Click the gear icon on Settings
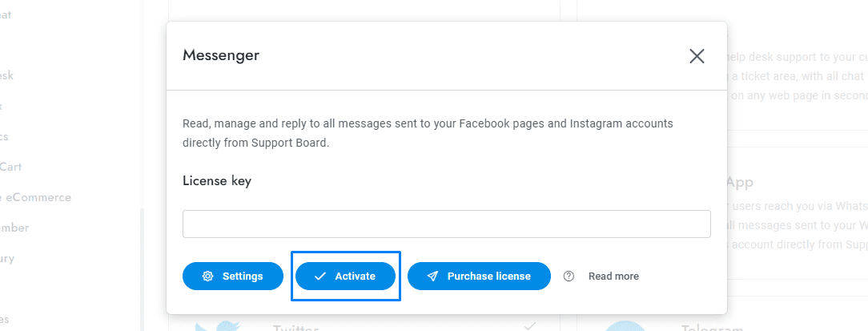This screenshot has width=868, height=331. [x=207, y=276]
